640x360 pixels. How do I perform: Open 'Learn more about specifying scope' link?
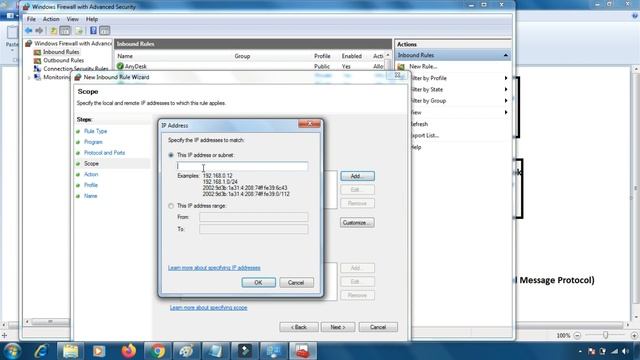tap(209, 307)
